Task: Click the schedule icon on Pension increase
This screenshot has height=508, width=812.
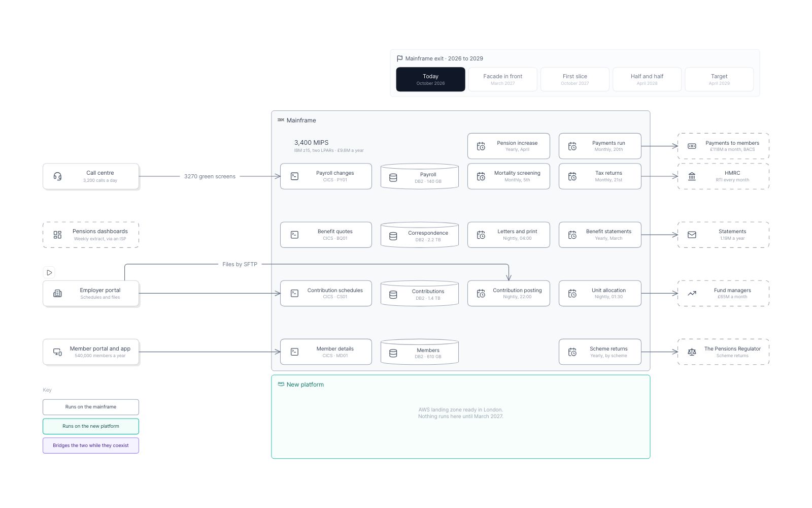Action: point(481,146)
